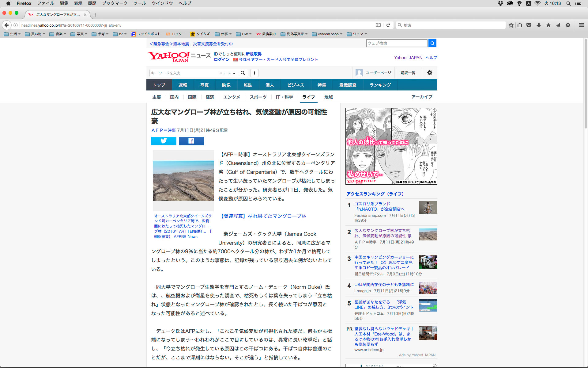Select the IT・科学 category tab
Viewport: 588px width, 368px height.
[x=284, y=97]
